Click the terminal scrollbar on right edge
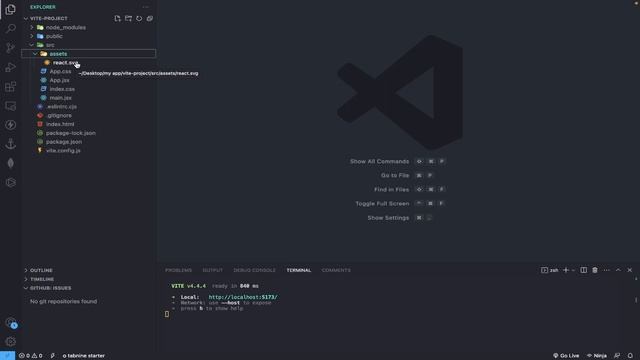Image resolution: width=640 pixels, height=360 pixels. click(x=636, y=300)
